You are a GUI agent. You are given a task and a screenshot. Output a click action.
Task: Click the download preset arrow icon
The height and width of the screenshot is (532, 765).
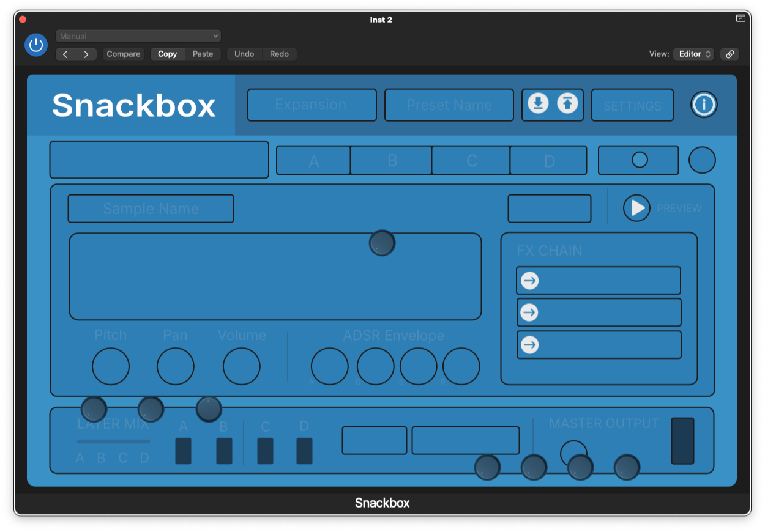538,104
